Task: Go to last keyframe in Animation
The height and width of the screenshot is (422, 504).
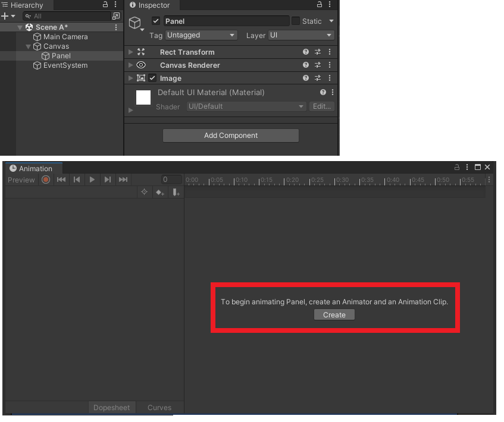Action: coord(123,179)
